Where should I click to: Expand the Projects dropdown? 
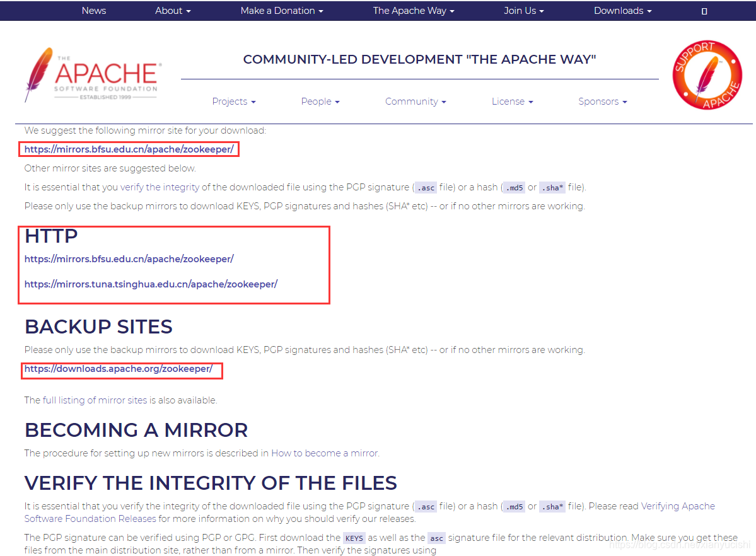234,101
